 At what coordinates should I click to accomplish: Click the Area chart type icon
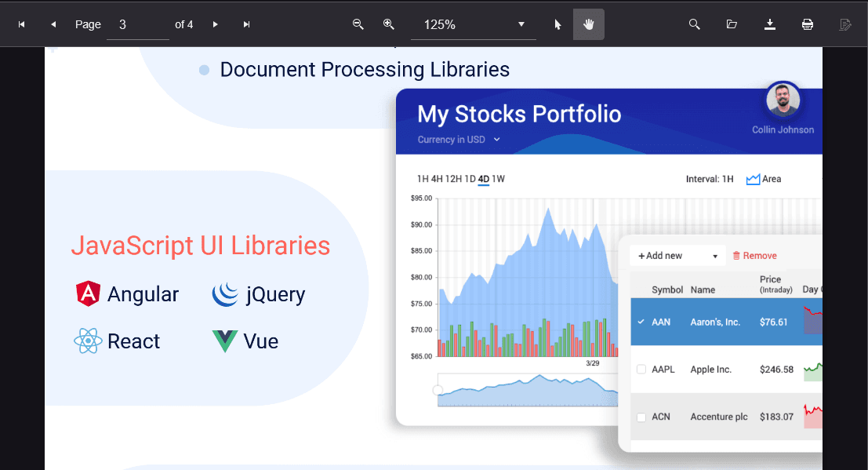click(x=753, y=179)
